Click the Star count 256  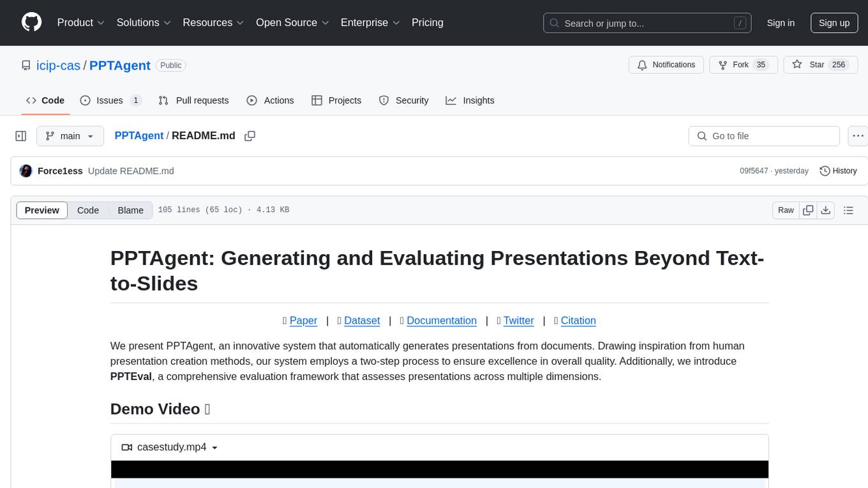pos(839,65)
